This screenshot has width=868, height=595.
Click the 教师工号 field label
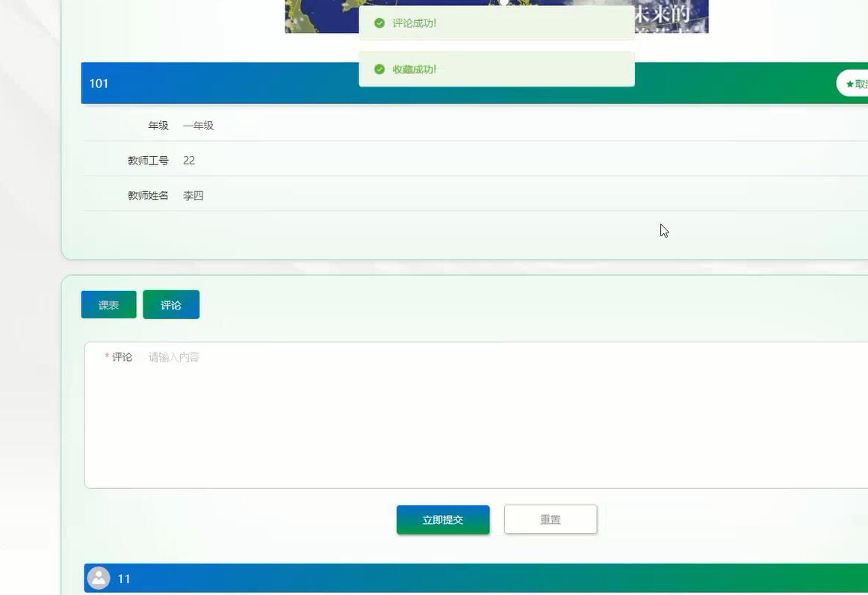(x=148, y=161)
